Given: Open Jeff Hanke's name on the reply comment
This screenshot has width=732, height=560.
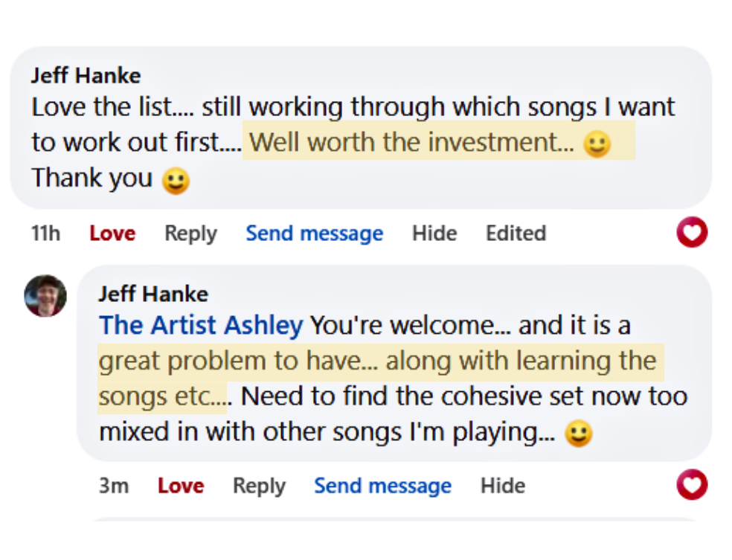Looking at the screenshot, I should [153, 294].
